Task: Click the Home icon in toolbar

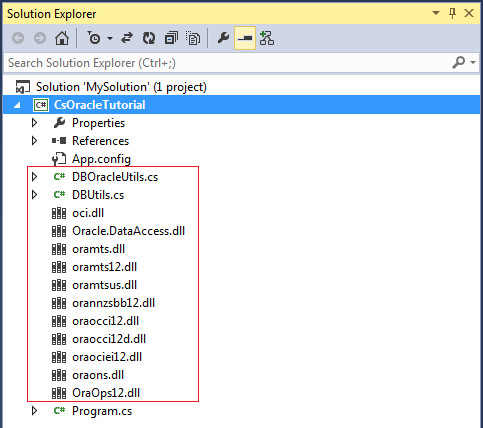Action: point(62,38)
